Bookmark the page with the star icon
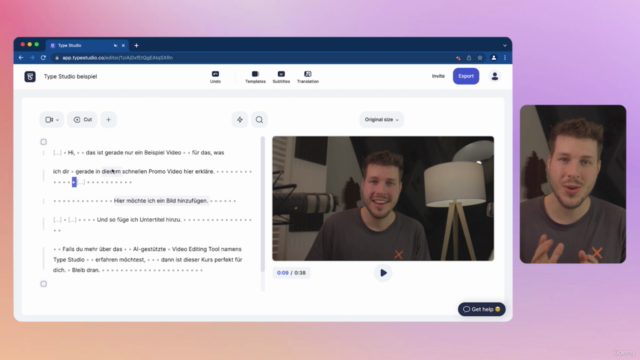 (480, 58)
